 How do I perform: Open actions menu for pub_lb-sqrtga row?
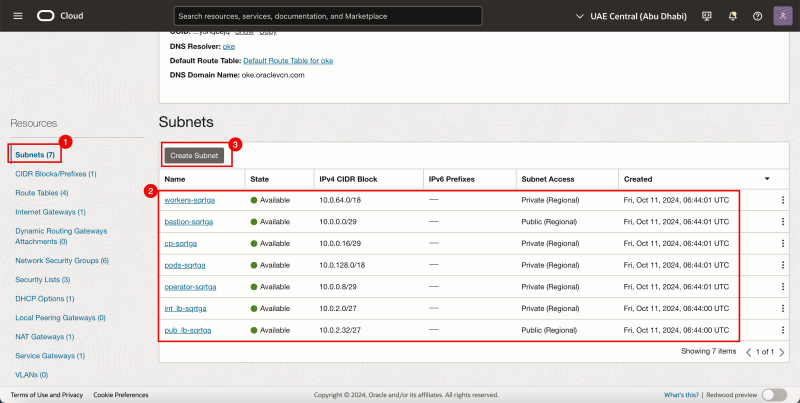point(783,330)
